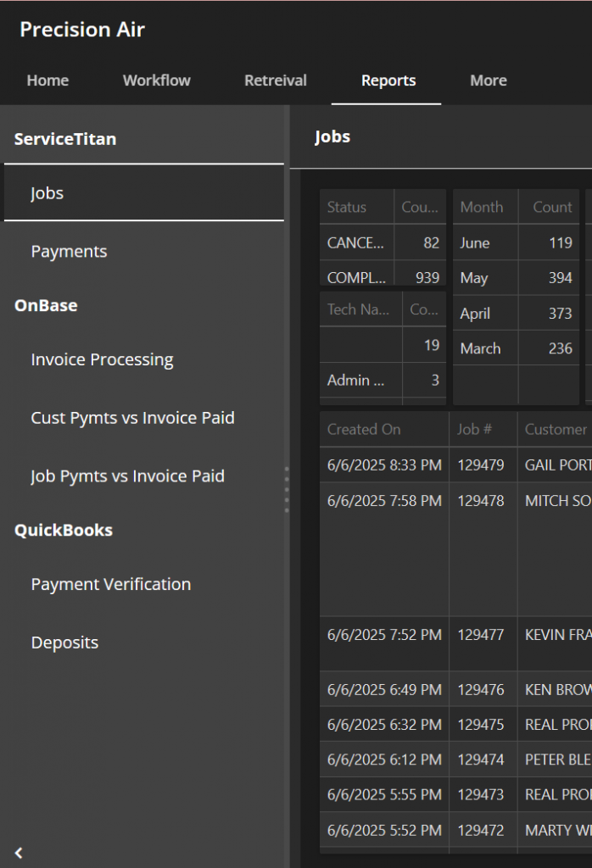Open the Home tab

click(x=47, y=81)
